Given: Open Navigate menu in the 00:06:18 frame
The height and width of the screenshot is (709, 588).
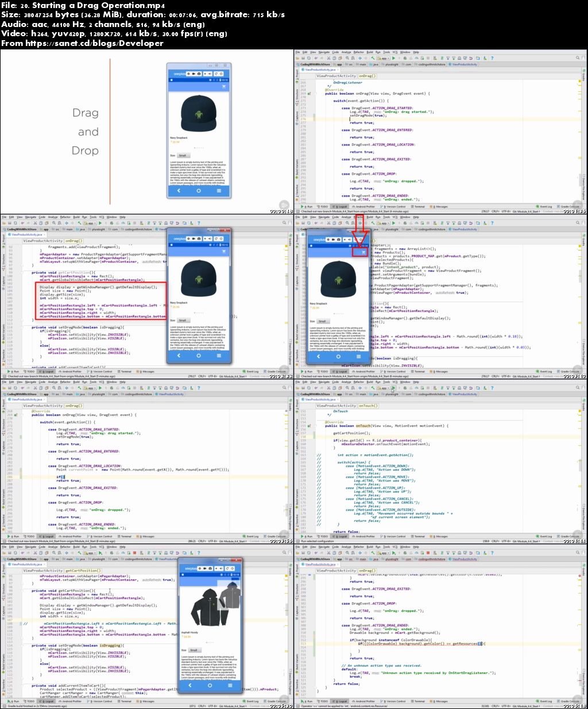Looking at the screenshot, I should (x=324, y=547).
